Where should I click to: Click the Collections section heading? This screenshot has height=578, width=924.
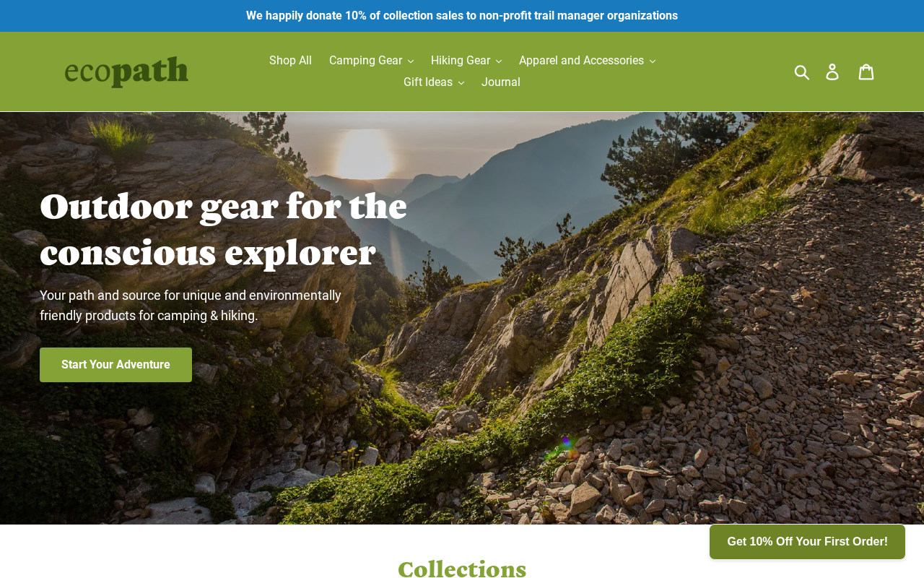click(x=462, y=569)
